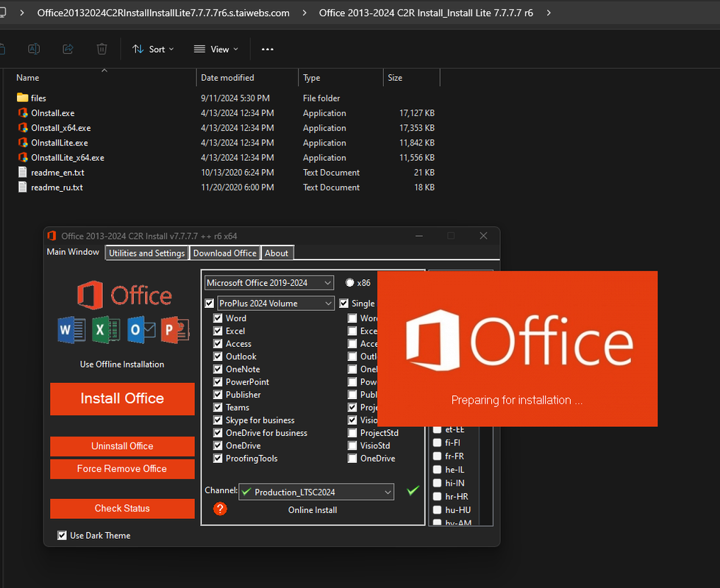Open Microsoft Office 2019-2024 version dropdown
720x588 pixels.
point(268,283)
